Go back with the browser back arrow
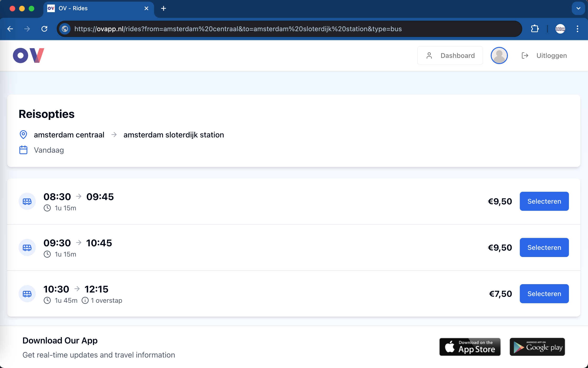 pos(10,29)
